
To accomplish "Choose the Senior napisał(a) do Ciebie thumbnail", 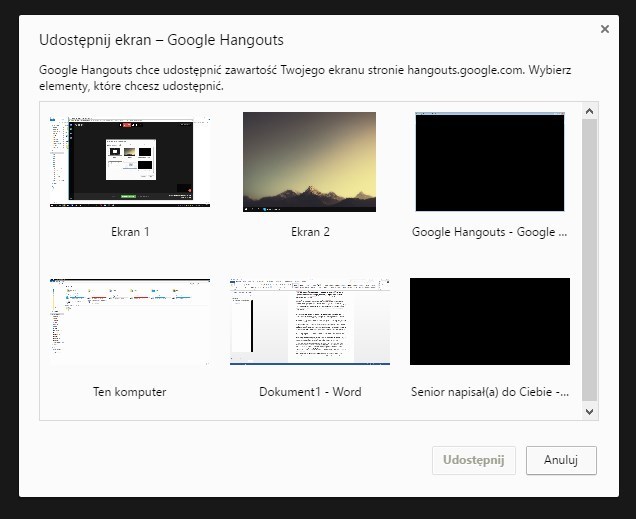I will [x=490, y=322].
